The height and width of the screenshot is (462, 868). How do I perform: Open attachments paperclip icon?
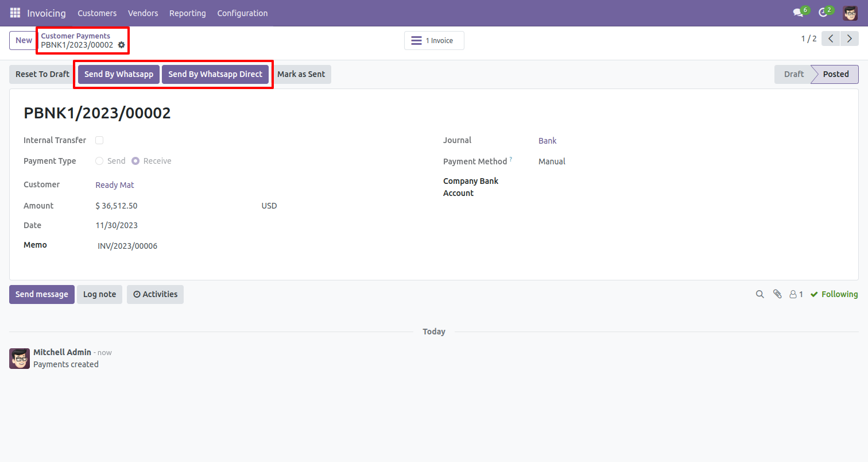(777, 294)
